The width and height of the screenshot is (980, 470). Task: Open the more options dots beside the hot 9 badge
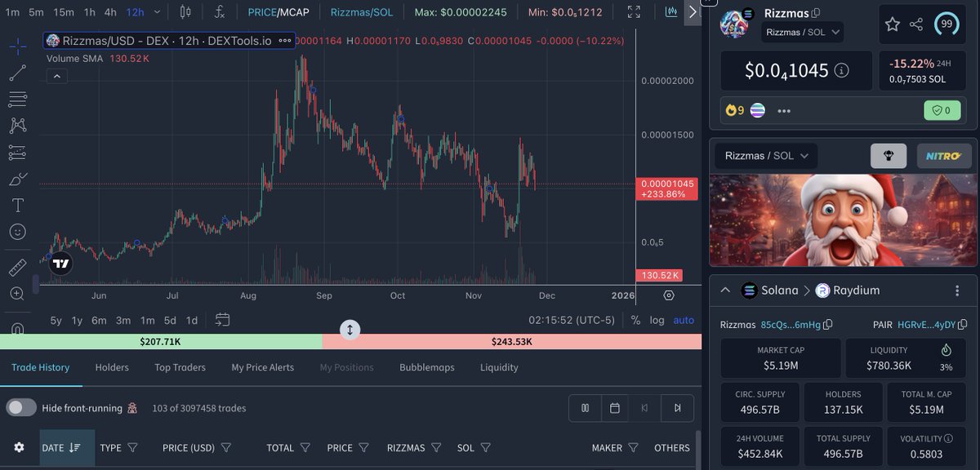[x=785, y=110]
